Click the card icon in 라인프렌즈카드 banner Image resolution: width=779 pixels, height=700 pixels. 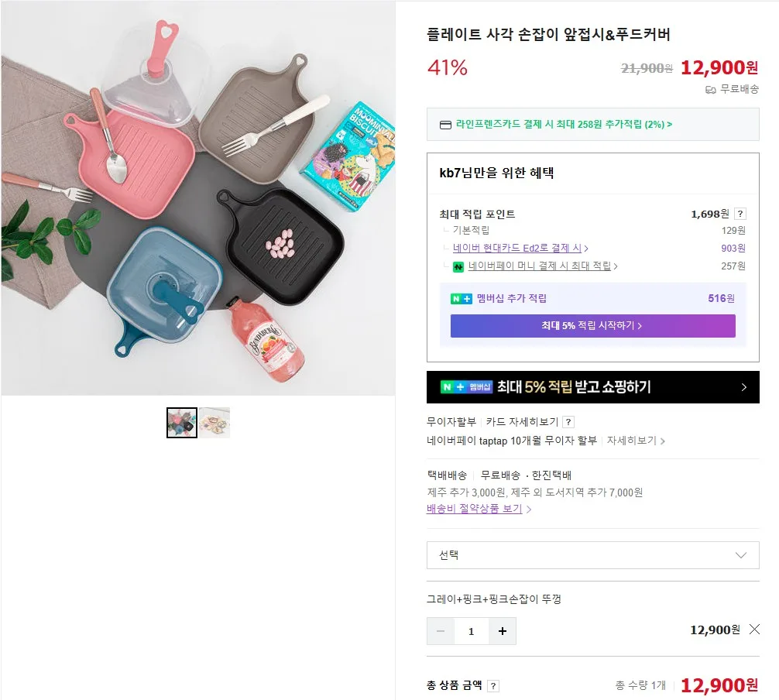pyautogui.click(x=445, y=125)
